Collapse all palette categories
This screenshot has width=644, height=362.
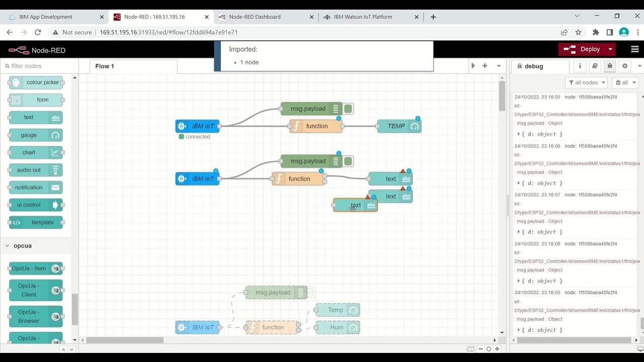63,349
